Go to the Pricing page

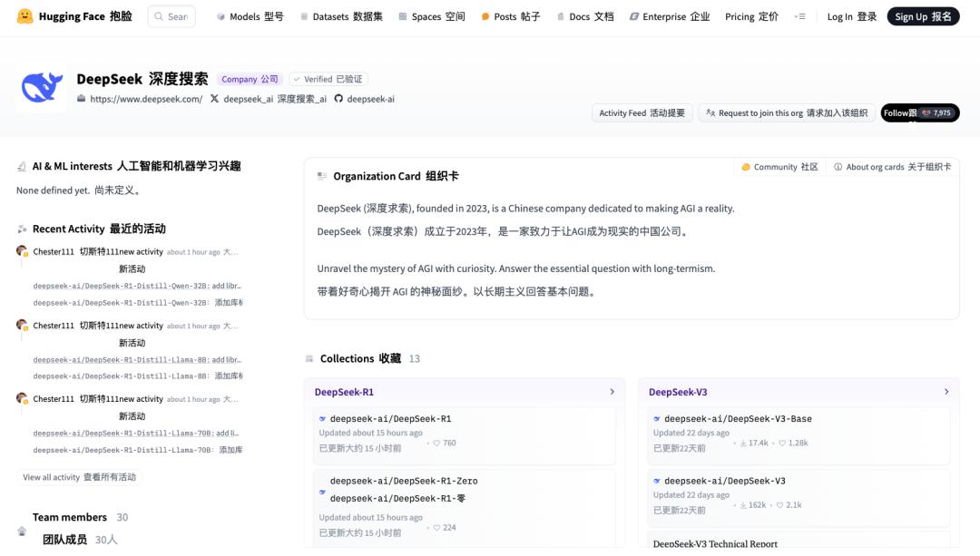pyautogui.click(x=751, y=16)
